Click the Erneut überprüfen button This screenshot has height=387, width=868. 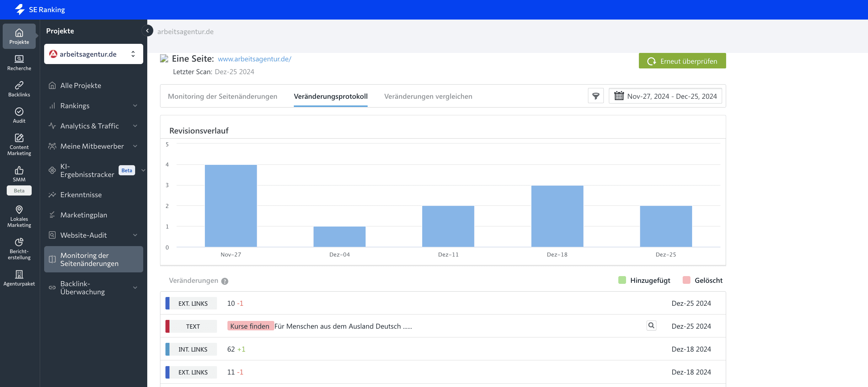pos(682,61)
